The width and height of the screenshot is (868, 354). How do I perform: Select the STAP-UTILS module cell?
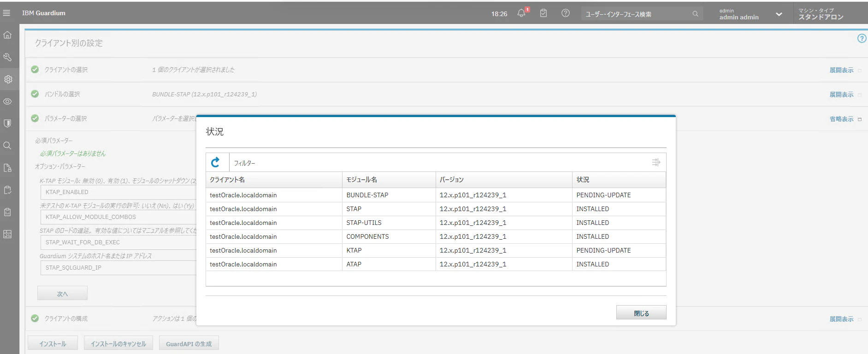click(x=389, y=223)
